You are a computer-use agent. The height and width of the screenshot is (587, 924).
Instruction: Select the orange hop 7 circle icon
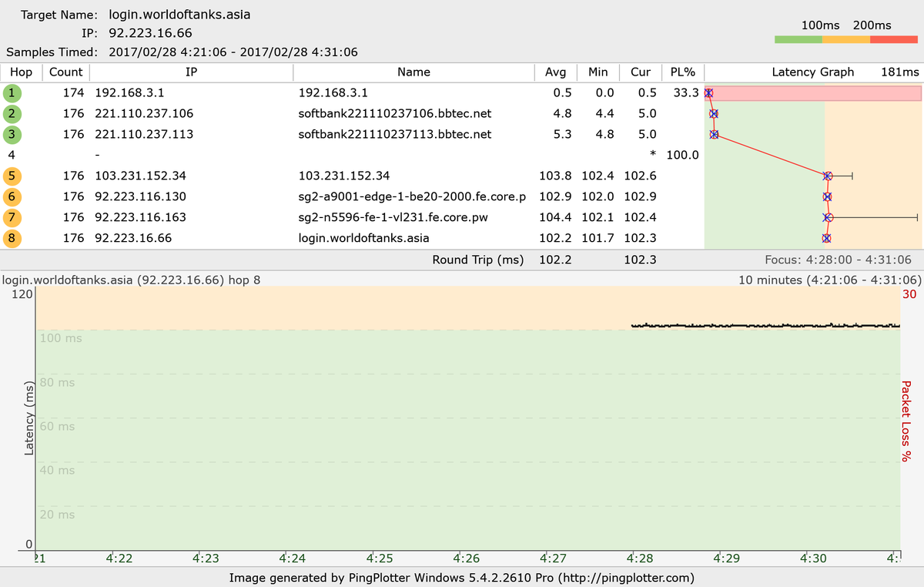pyautogui.click(x=12, y=218)
